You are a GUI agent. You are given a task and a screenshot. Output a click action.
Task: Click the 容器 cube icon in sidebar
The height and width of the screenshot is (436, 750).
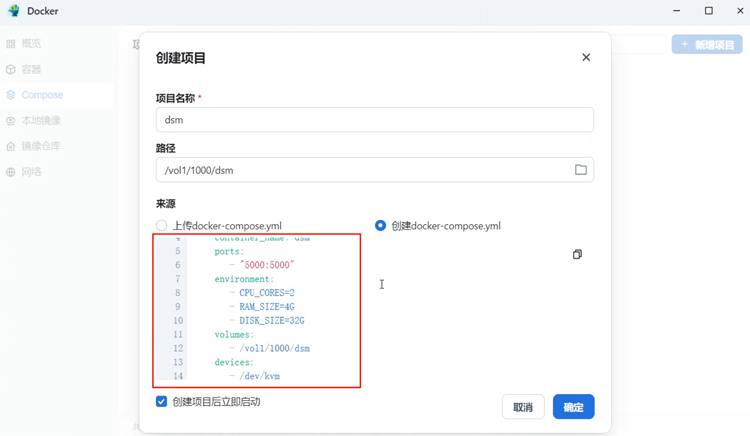[x=11, y=69]
